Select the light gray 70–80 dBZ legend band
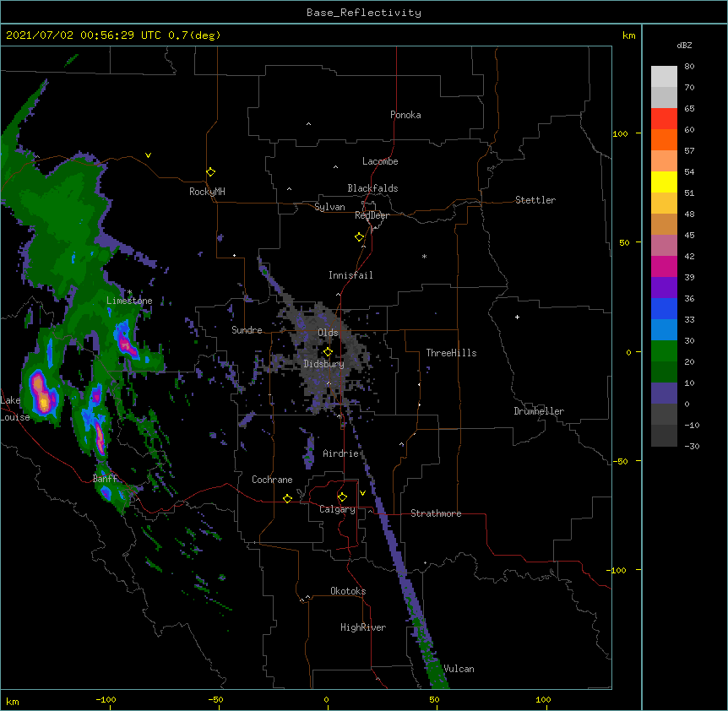 664,77
